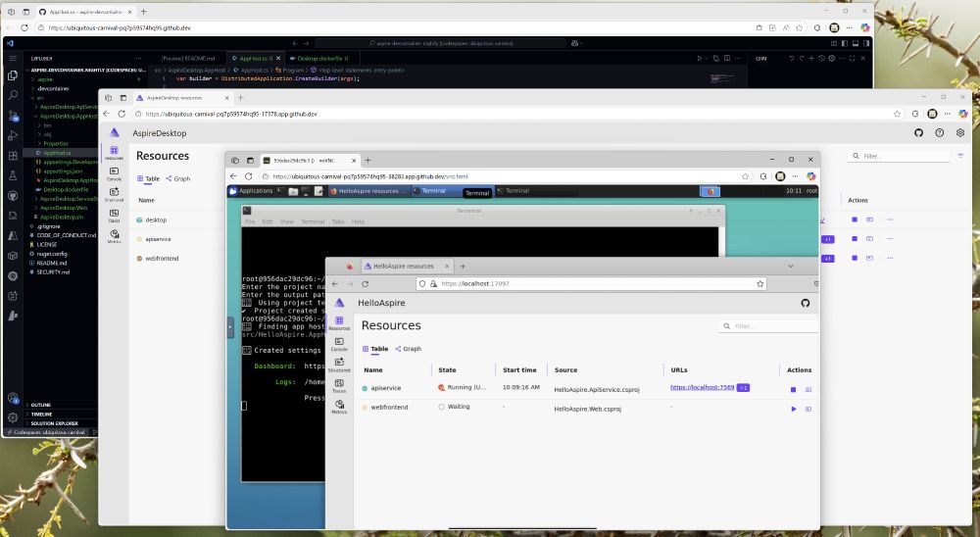The height and width of the screenshot is (537, 980).
Task: Collapse the src folder in Explorer
Action: click(39, 98)
